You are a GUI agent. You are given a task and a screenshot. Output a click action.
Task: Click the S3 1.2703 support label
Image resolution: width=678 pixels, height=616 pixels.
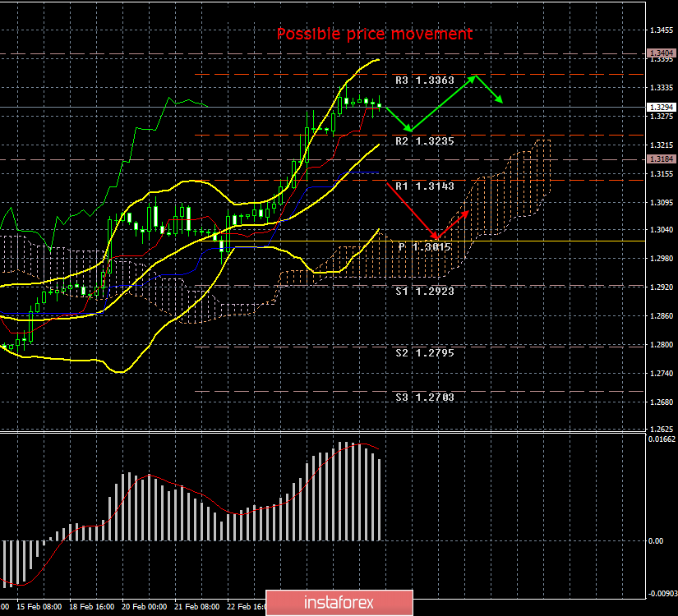click(425, 398)
